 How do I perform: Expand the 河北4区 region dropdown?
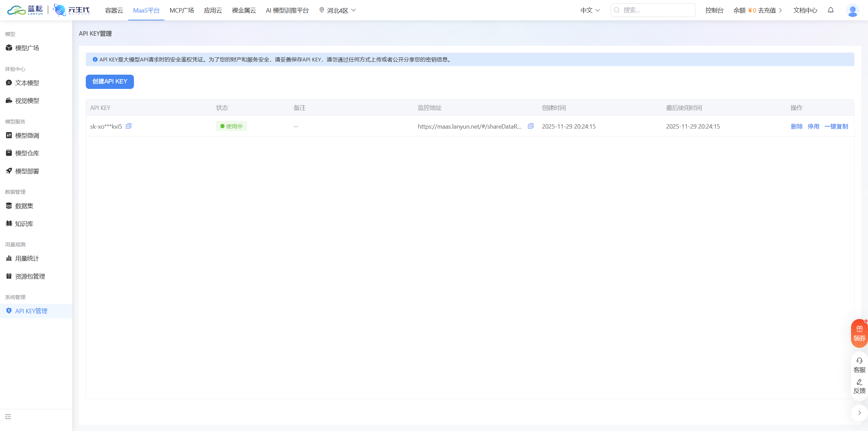[x=338, y=10]
